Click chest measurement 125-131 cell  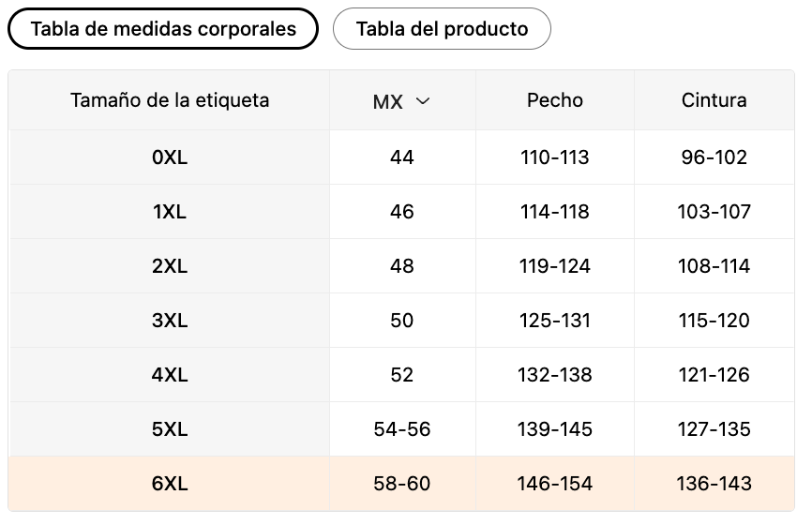click(555, 321)
